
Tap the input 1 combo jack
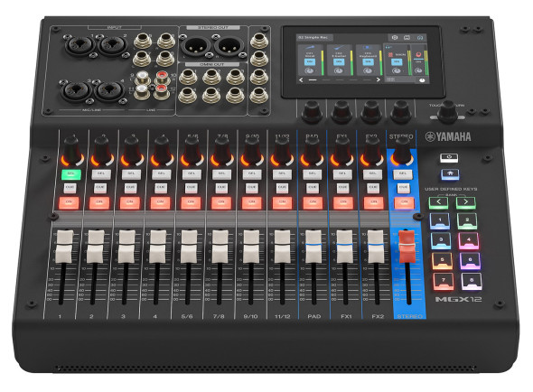[x=81, y=45]
